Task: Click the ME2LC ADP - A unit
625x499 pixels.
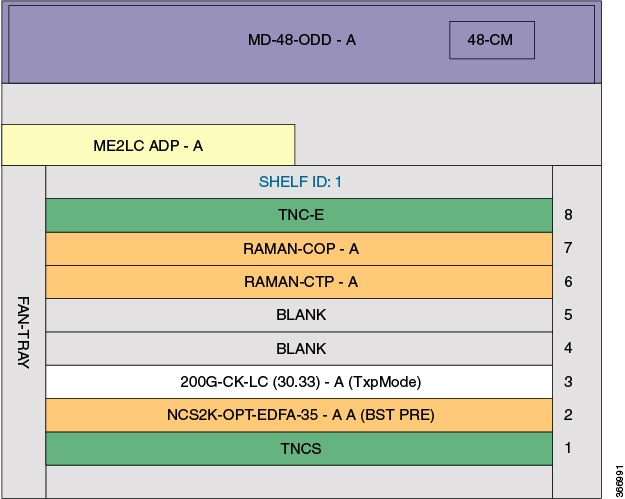Action: click(148, 145)
